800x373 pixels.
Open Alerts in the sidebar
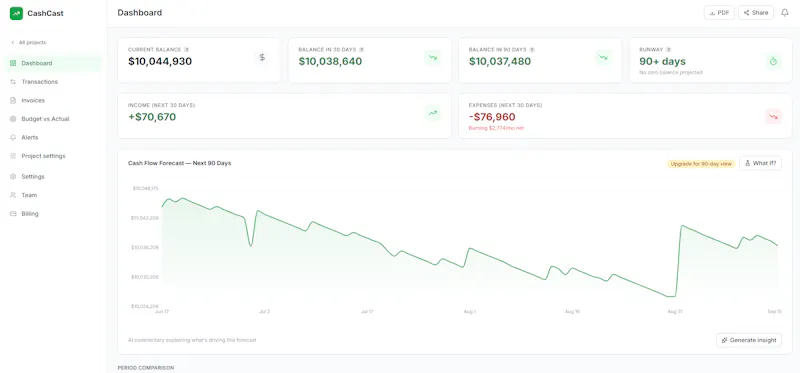click(x=53, y=137)
